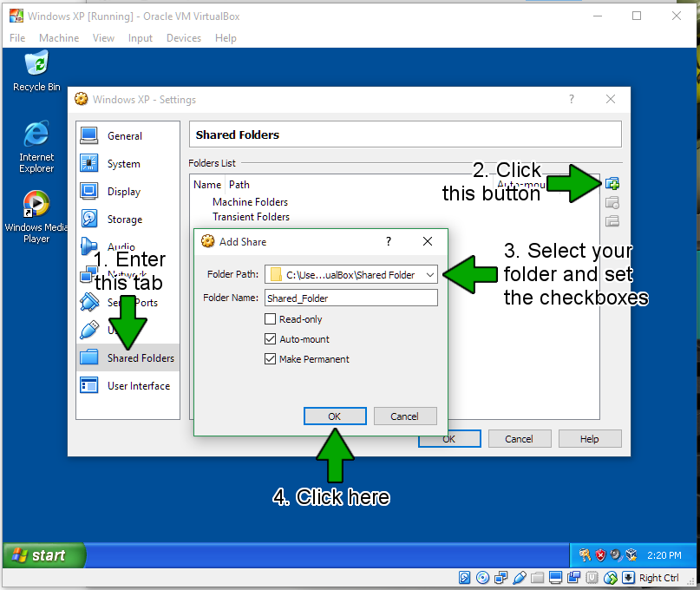The width and height of the screenshot is (700, 590).
Task: Click the Help button in Settings dialog
Action: tap(590, 438)
